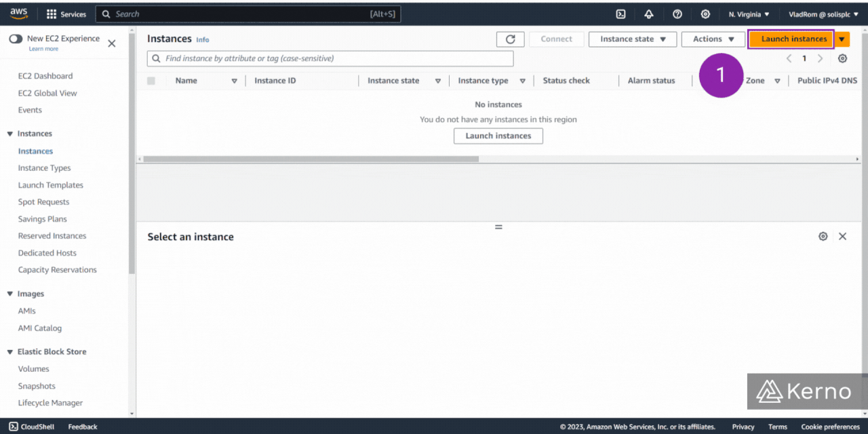This screenshot has height=434, width=868.
Task: Click the search magnifier in filter box
Action: coord(157,58)
